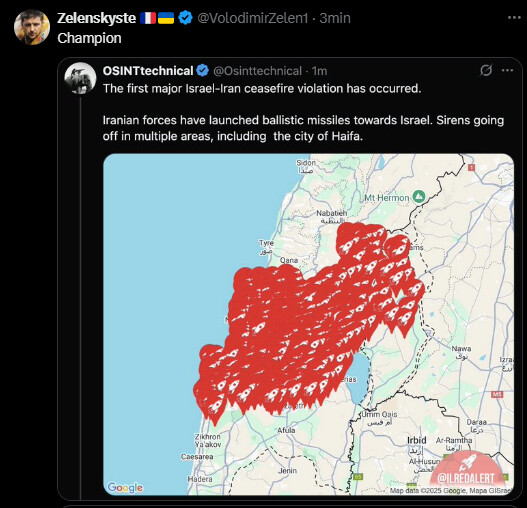Open Zelenskyste profile avatar
527x508 pixels.
coord(32,27)
